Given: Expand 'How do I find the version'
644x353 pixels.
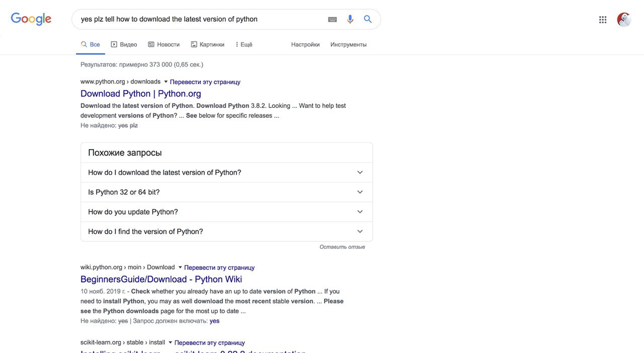Looking at the screenshot, I should pos(226,232).
